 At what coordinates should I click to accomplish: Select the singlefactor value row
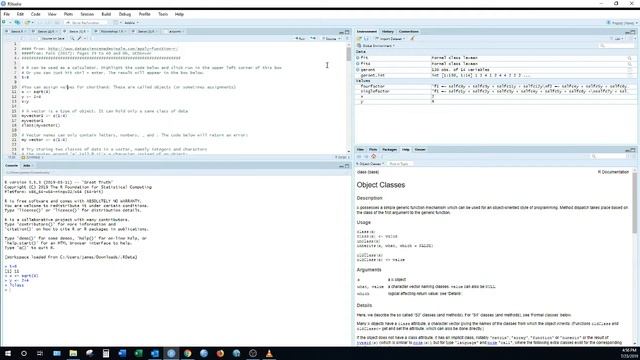(495, 91)
